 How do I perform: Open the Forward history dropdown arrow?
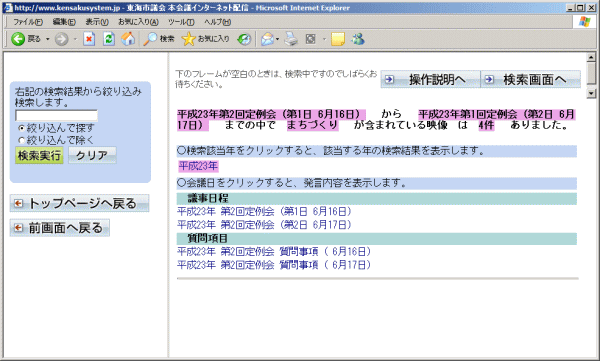75,39
